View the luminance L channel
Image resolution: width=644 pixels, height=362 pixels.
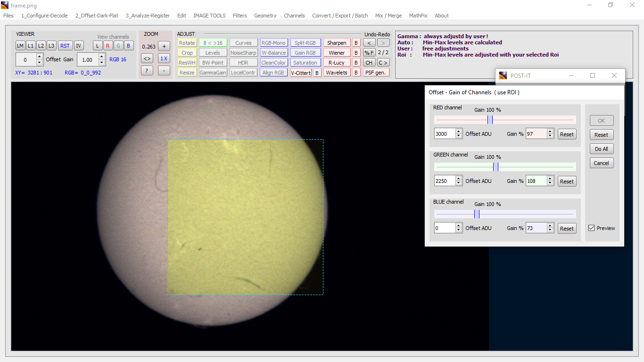point(98,46)
